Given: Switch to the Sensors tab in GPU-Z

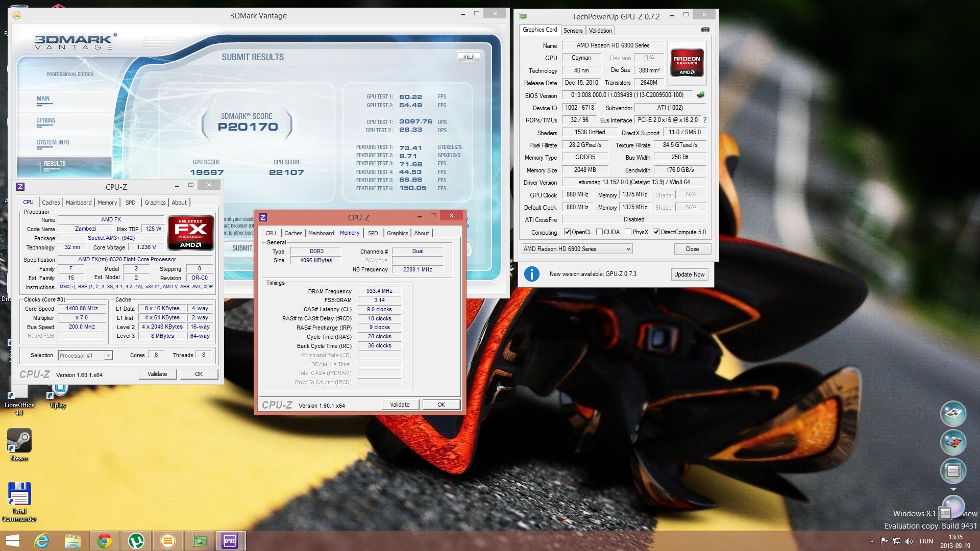Looking at the screenshot, I should (x=573, y=31).
